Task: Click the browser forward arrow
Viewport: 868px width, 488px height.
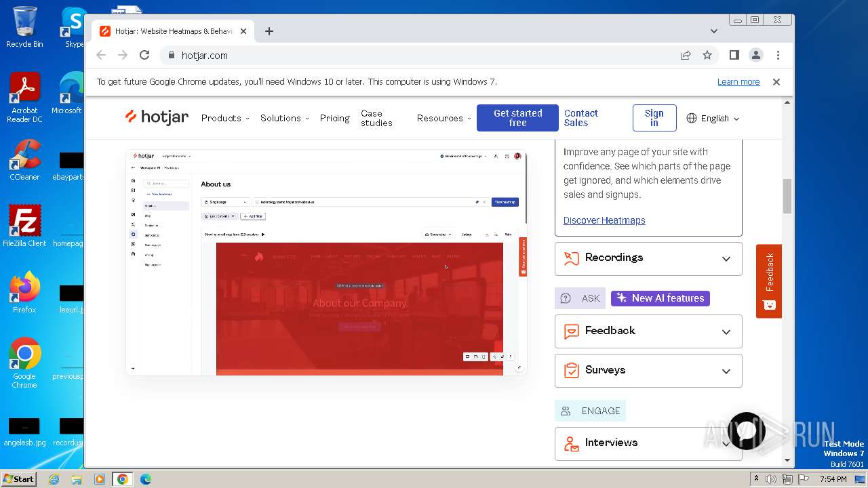Action: tap(123, 55)
